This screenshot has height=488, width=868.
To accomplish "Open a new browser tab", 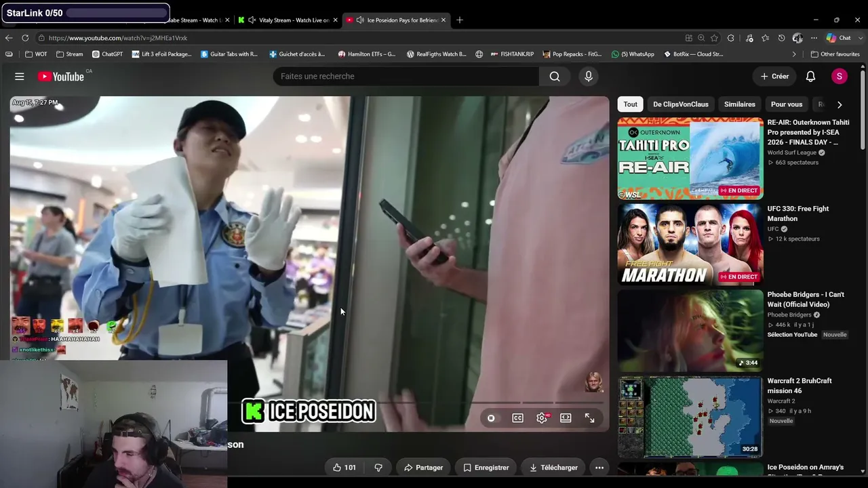I will 460,20.
